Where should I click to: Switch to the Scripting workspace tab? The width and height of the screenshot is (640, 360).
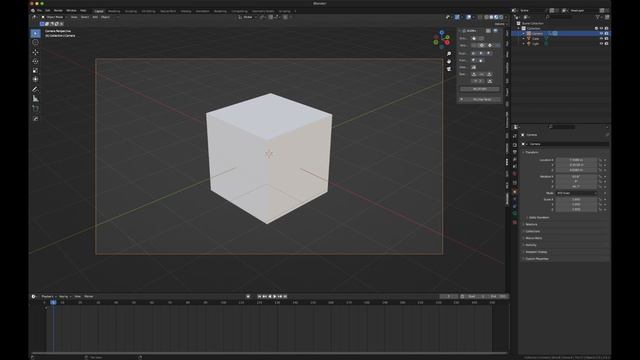click(x=284, y=11)
